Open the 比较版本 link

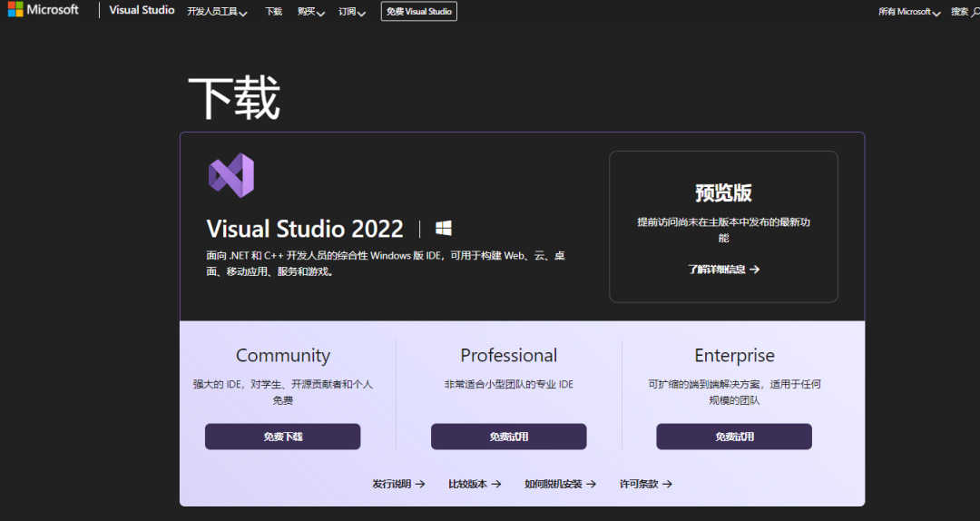[475, 484]
